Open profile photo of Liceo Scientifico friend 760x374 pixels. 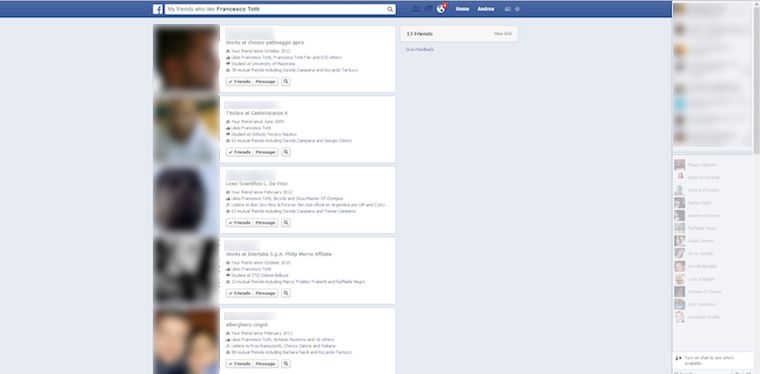pyautogui.click(x=186, y=200)
